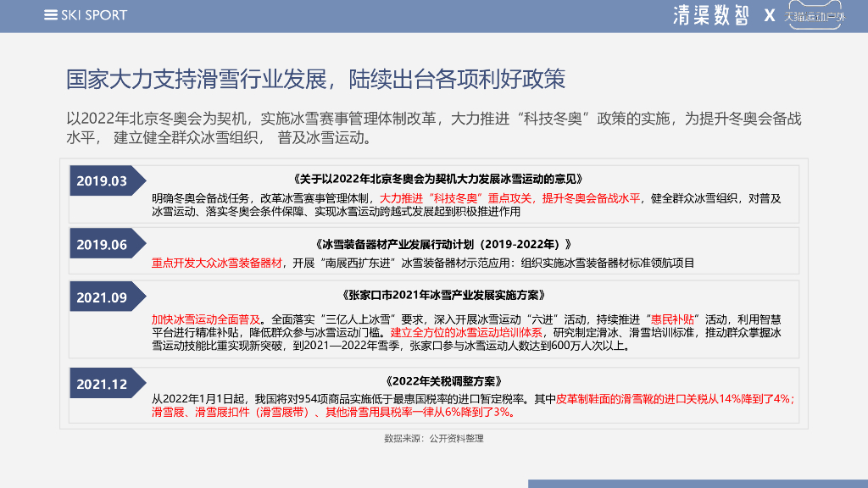Image resolution: width=868 pixels, height=488 pixels.
Task: Click the blue footer bar at bottom right
Action: [x=698, y=484]
